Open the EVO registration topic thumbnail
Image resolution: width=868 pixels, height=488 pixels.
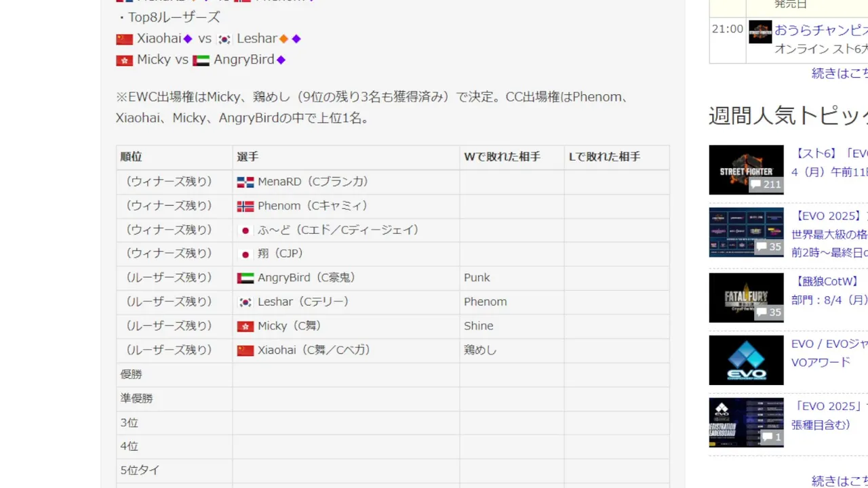[746, 422]
